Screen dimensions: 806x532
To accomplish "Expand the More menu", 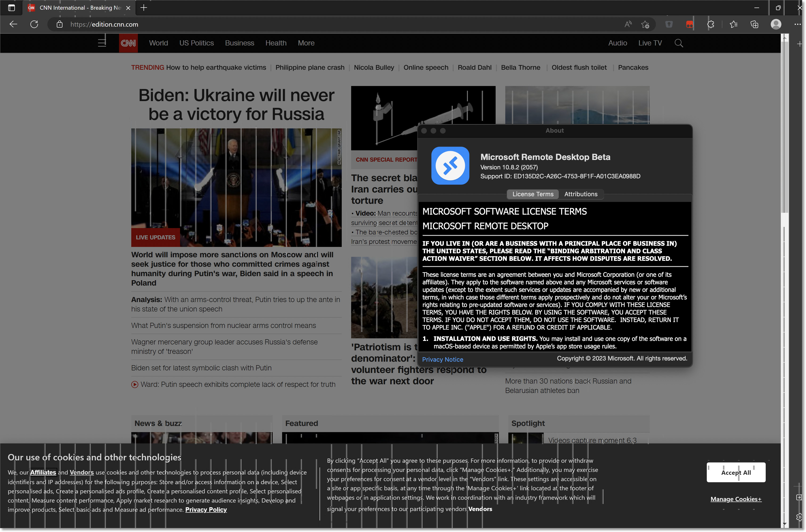I will (306, 43).
